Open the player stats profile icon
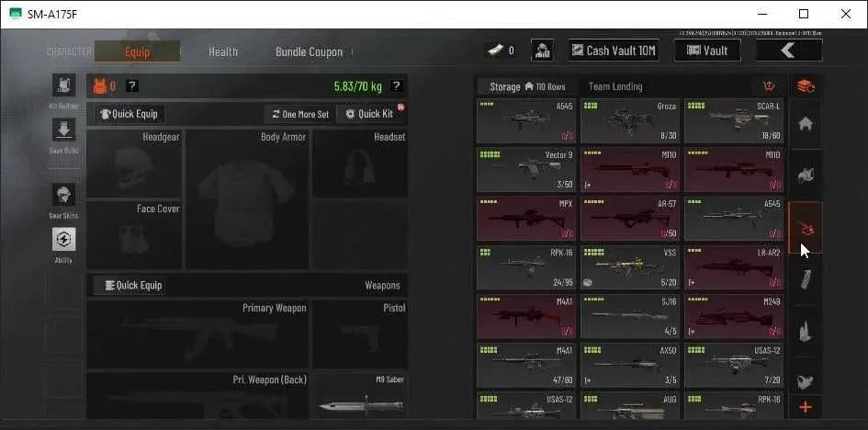The image size is (868, 430). [x=543, y=51]
